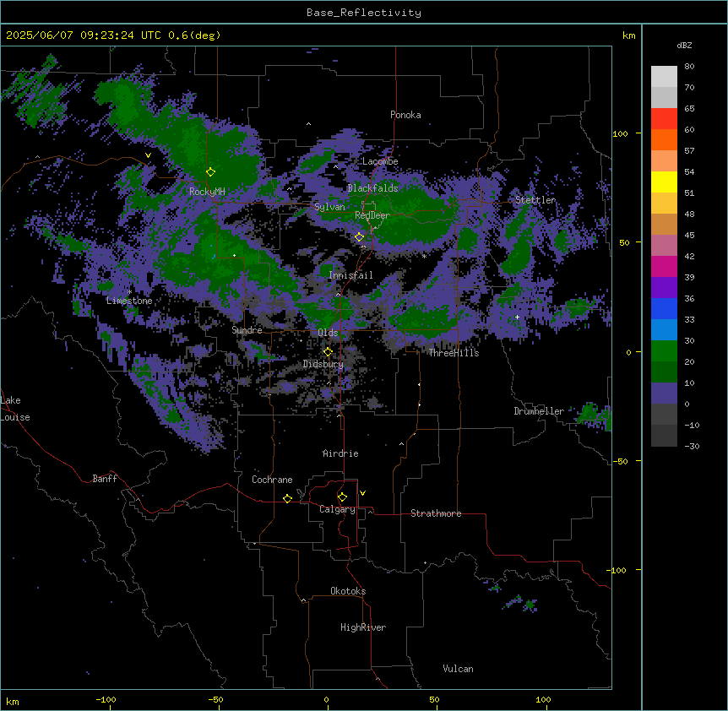The height and width of the screenshot is (711, 728).
Task: Click the Okotoks label
Action: (x=348, y=591)
